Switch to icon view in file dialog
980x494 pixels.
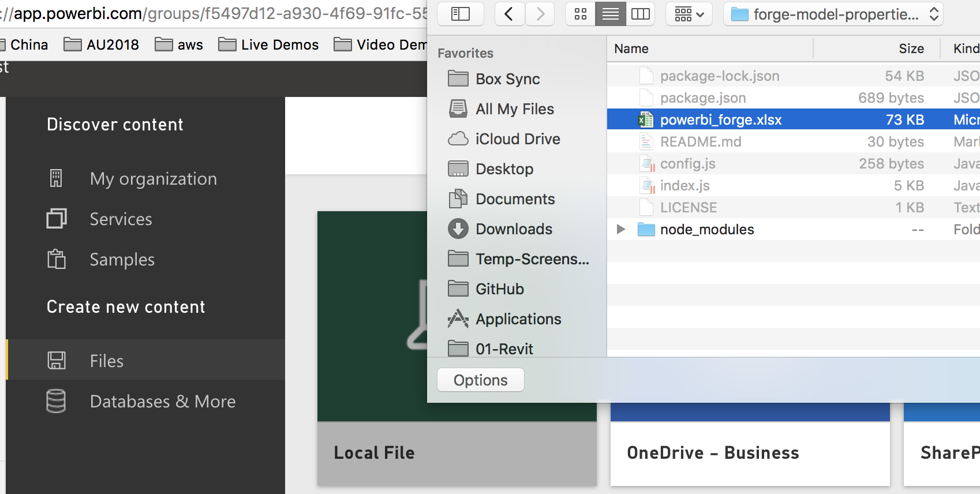581,14
